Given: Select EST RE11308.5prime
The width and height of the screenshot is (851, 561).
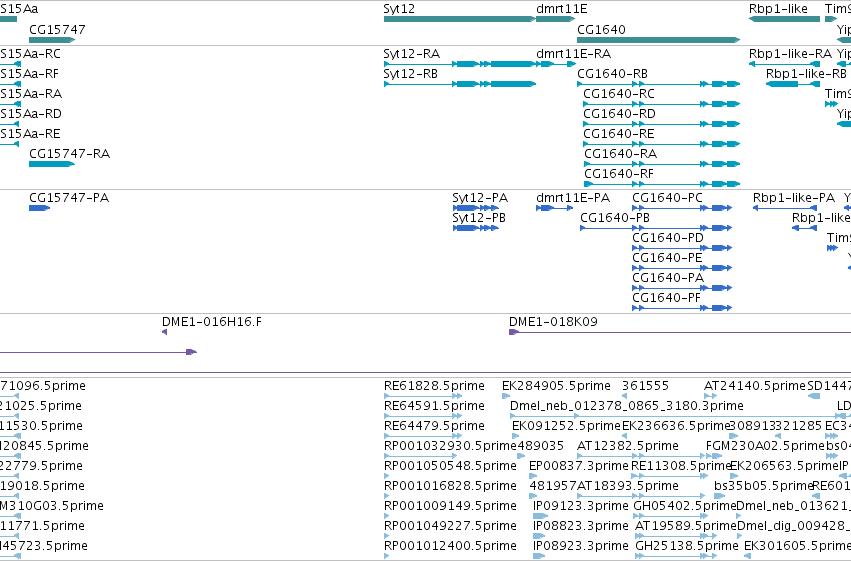Looking at the screenshot, I should (x=681, y=467).
